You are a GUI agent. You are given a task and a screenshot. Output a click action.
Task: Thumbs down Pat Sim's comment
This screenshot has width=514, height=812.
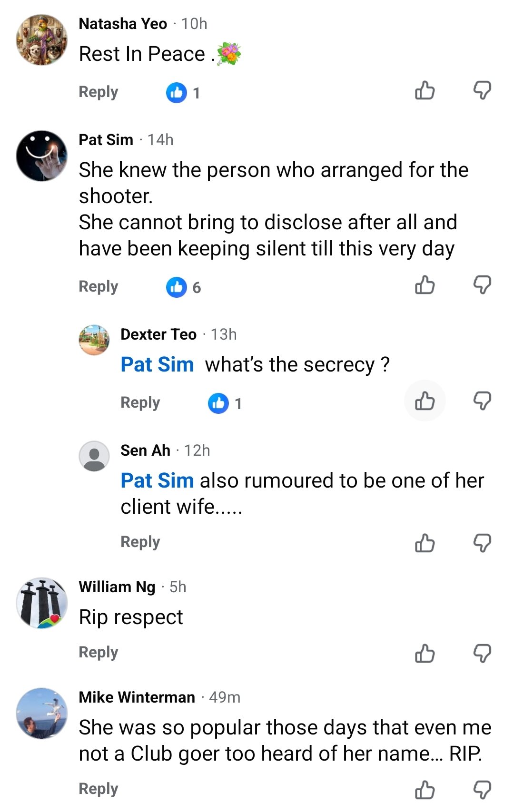482,285
